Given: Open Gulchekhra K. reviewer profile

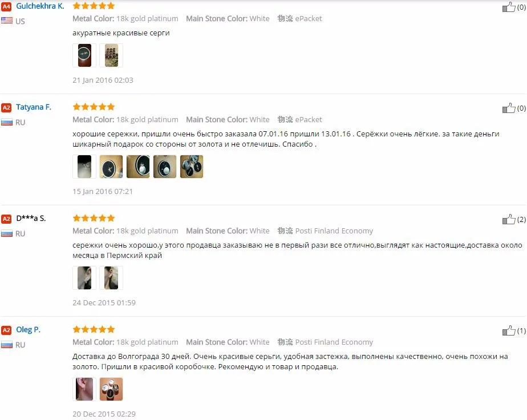Looking at the screenshot, I should point(40,6).
